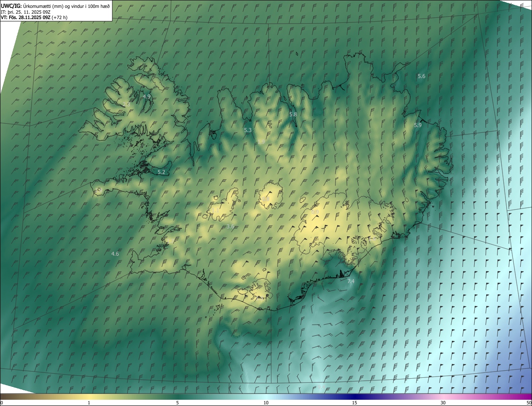Click the 5.9 value label in the east
The image size is (532, 406).
tap(418, 125)
